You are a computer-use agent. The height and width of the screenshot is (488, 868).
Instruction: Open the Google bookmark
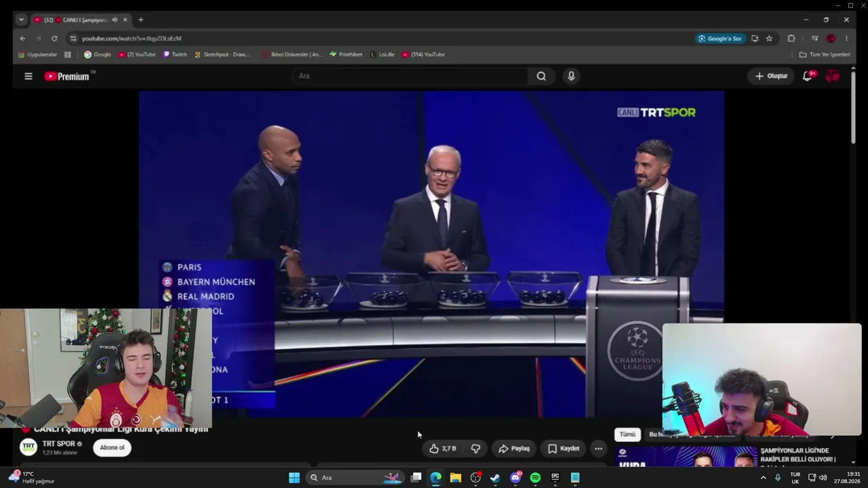[98, 54]
